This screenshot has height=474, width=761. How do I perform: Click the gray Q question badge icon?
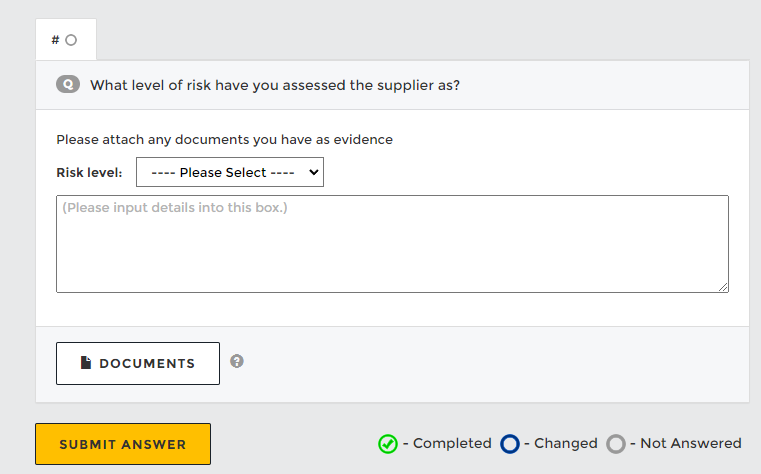68,85
